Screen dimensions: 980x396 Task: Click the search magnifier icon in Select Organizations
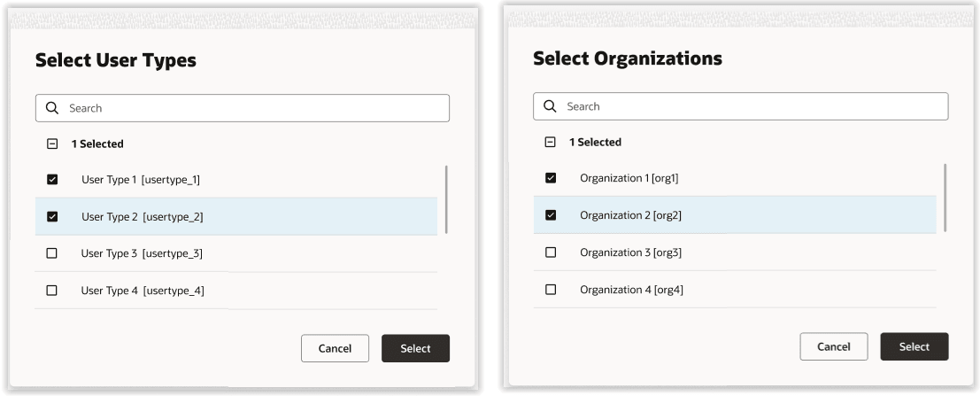551,106
